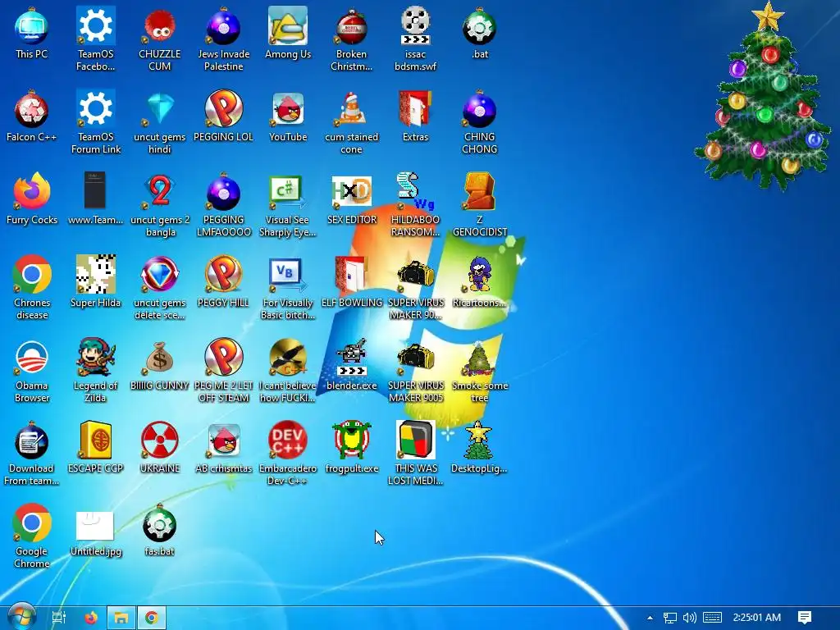Open the Extras door icon
This screenshot has height=630, width=840.
pyautogui.click(x=416, y=109)
